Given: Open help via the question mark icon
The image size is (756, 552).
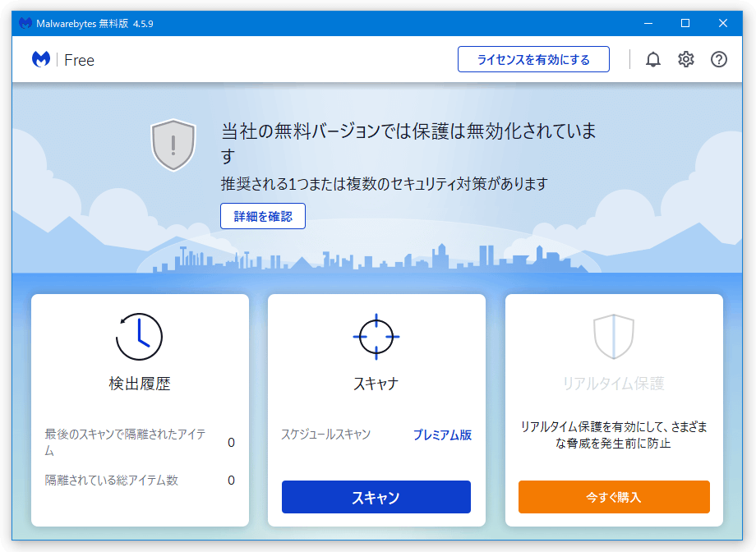Looking at the screenshot, I should [x=718, y=59].
